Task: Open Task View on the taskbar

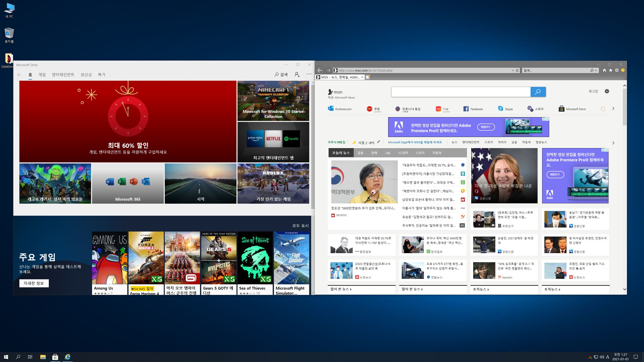Action: point(30,357)
